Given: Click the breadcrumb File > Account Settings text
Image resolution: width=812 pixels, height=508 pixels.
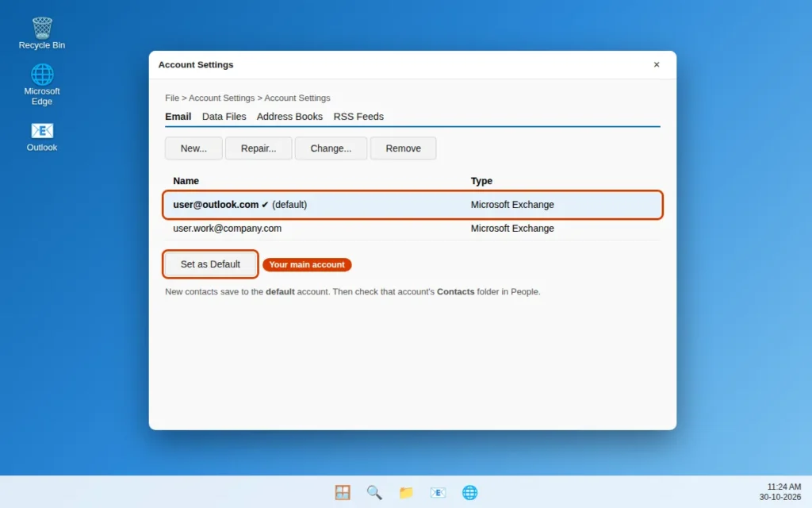Looking at the screenshot, I should (247, 98).
